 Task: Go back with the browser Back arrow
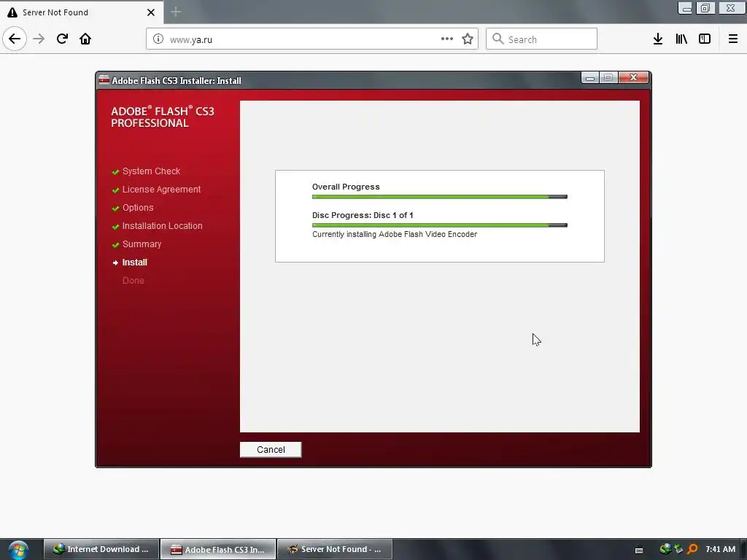pyautogui.click(x=15, y=39)
